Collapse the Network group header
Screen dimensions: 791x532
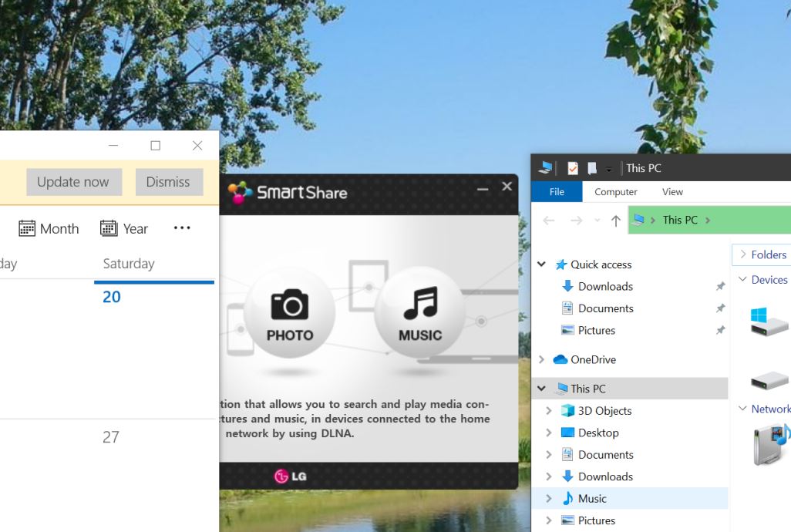[x=742, y=409]
